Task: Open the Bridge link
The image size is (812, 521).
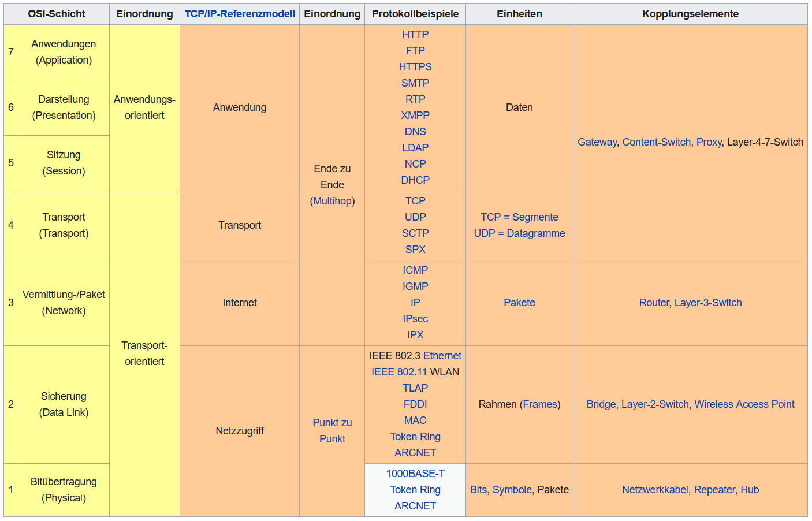Action: coord(601,404)
